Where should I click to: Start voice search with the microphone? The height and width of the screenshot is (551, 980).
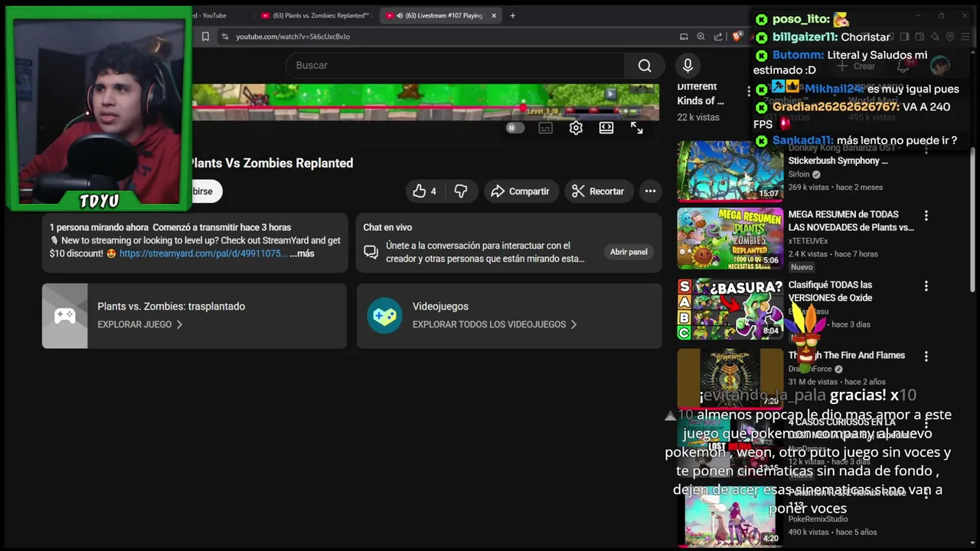(688, 66)
